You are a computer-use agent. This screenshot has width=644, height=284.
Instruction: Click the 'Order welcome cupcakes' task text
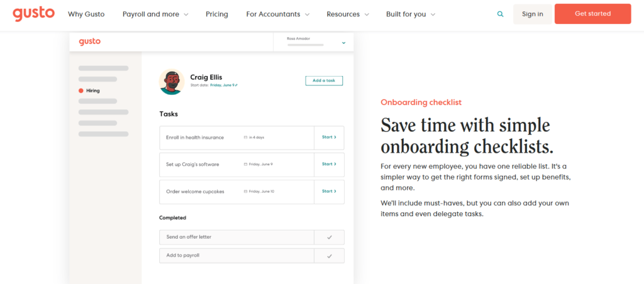click(195, 191)
